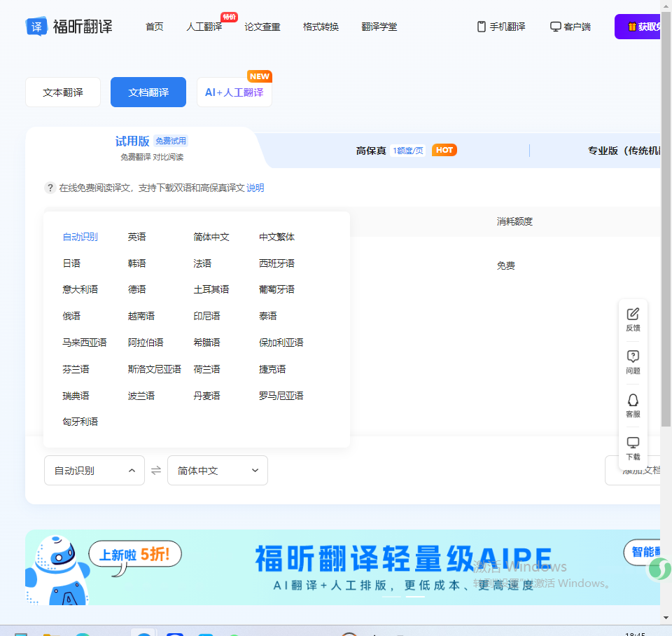Choose 简体中文 in the language list

211,237
